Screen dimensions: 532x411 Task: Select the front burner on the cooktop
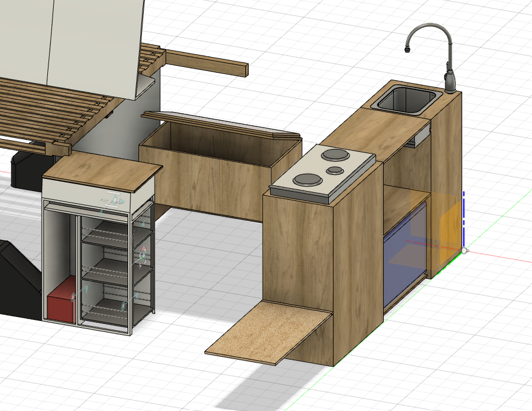(x=308, y=180)
